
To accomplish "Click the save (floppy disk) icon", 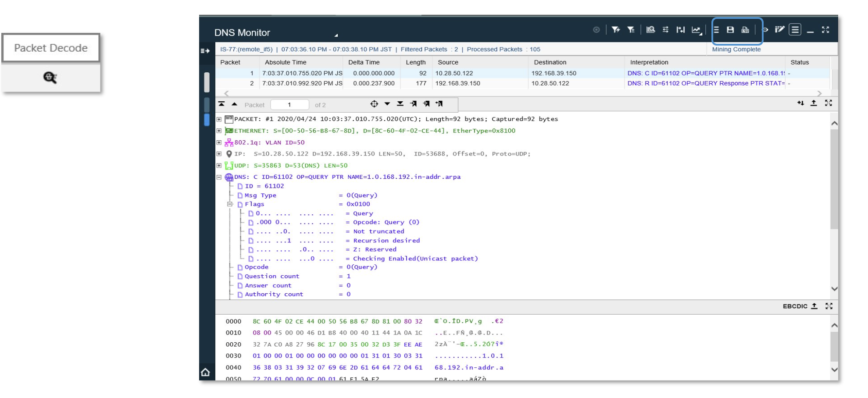I will 730,30.
